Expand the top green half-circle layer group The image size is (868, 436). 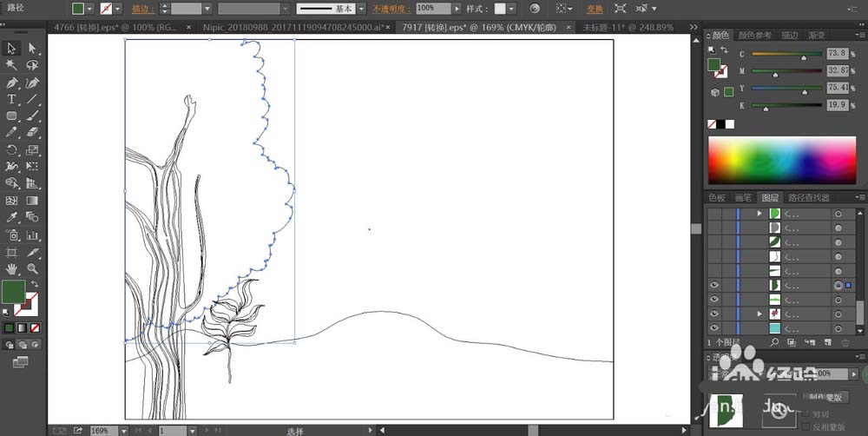click(759, 214)
